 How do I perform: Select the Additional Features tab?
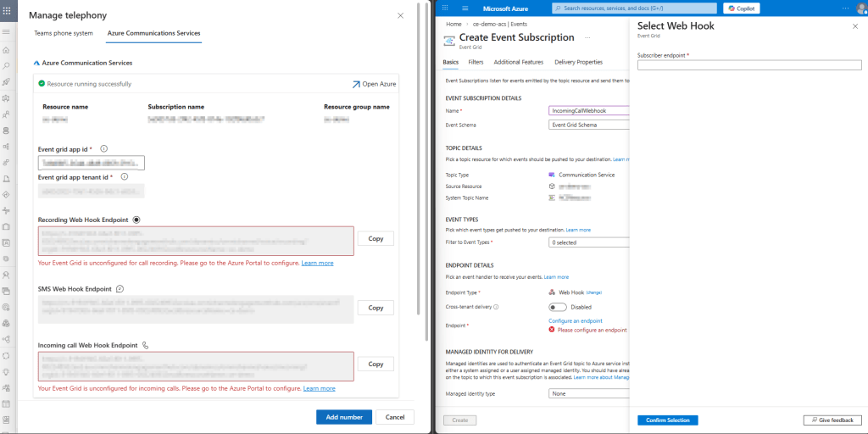518,62
